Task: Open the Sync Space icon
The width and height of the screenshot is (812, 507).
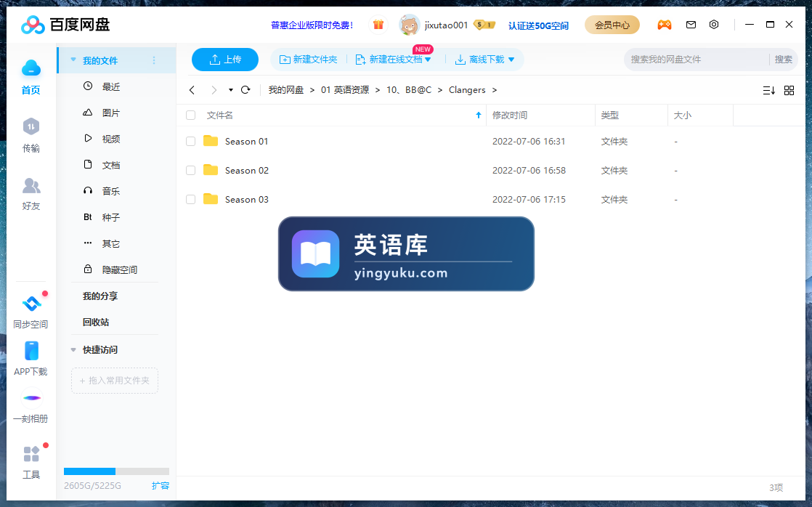Action: [31, 304]
